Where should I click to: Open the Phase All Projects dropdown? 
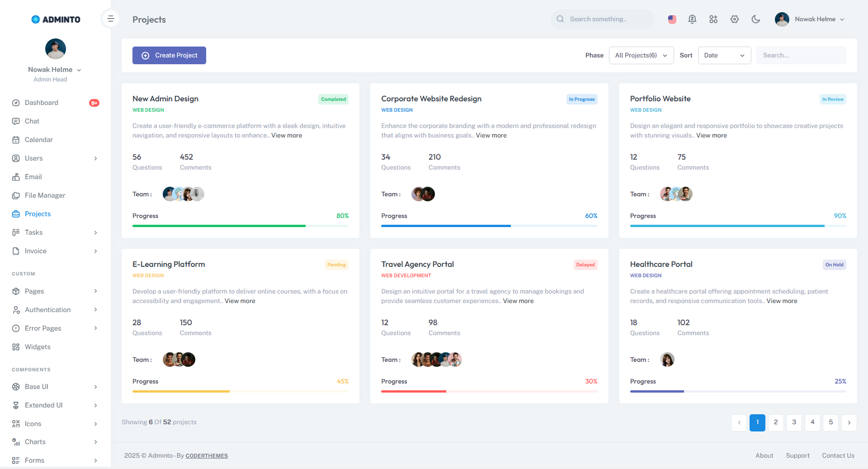(x=641, y=55)
